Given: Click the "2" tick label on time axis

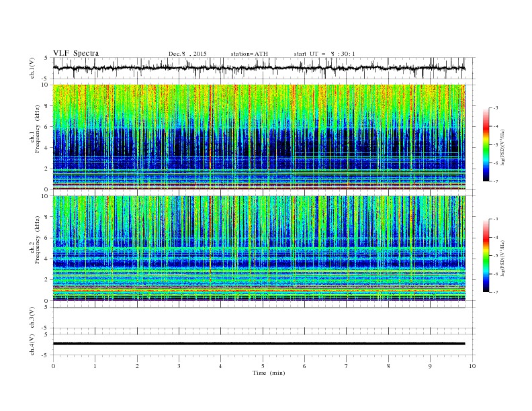Looking at the screenshot, I should click(x=137, y=366).
